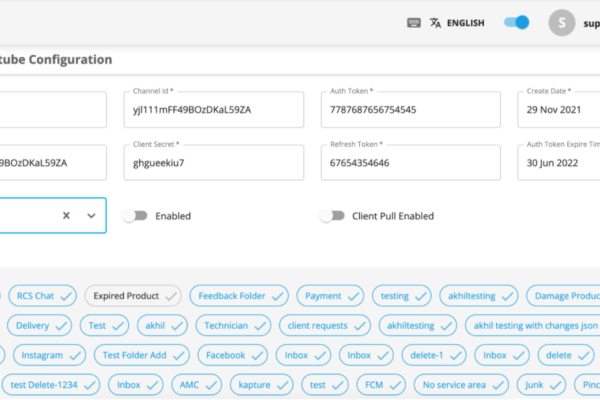Toggle the Enabled switch
The image size is (600, 400).
click(135, 216)
